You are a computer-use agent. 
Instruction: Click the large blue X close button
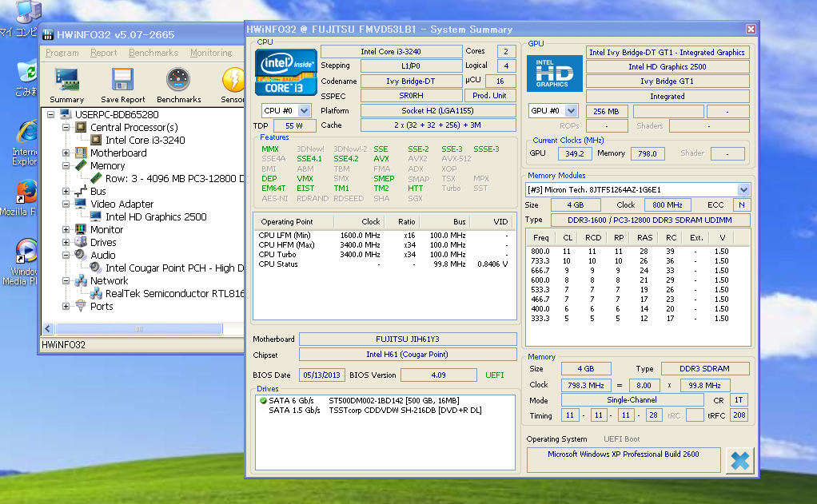pyautogui.click(x=739, y=460)
